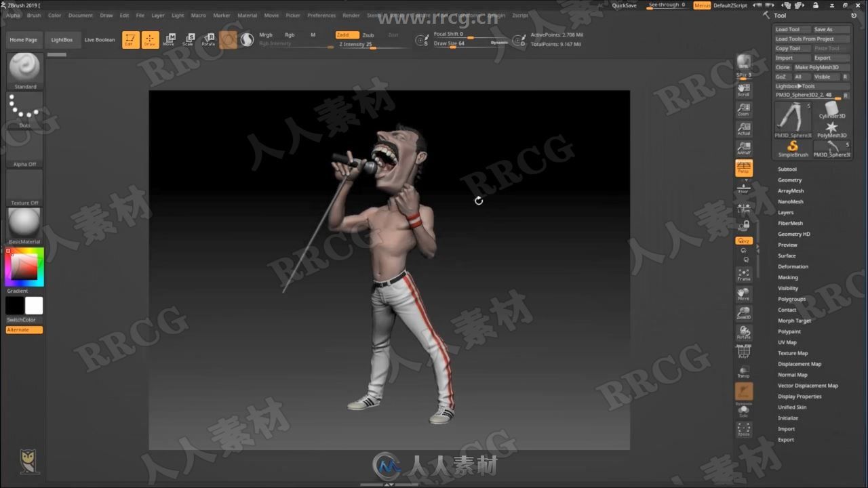Expand the ArrayMesh section
This screenshot has width=868, height=488.
click(791, 190)
